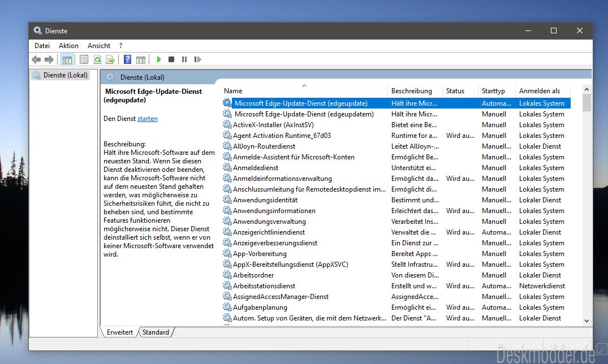Viewport: 608px width, 364px height.
Task: Click 'Bestimmt und...' description cell
Action: tap(415, 200)
